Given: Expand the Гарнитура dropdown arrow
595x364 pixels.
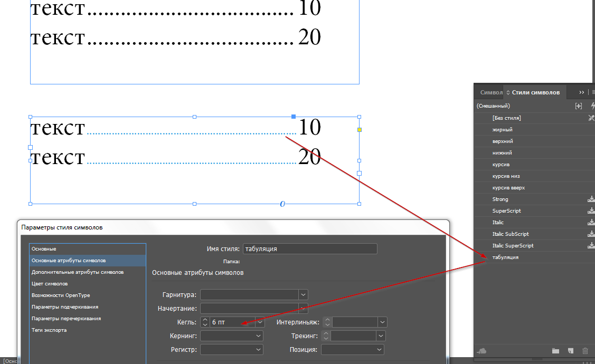Looking at the screenshot, I should coord(303,294).
